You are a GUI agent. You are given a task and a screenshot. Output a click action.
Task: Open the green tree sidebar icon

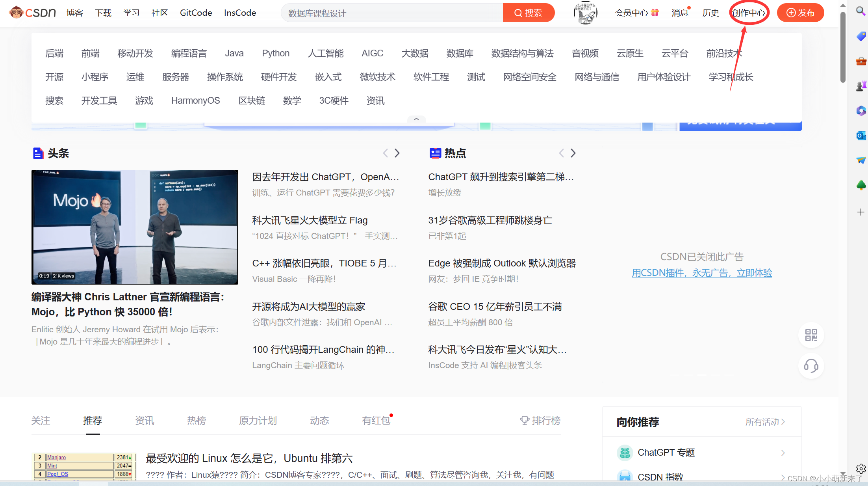(x=861, y=185)
